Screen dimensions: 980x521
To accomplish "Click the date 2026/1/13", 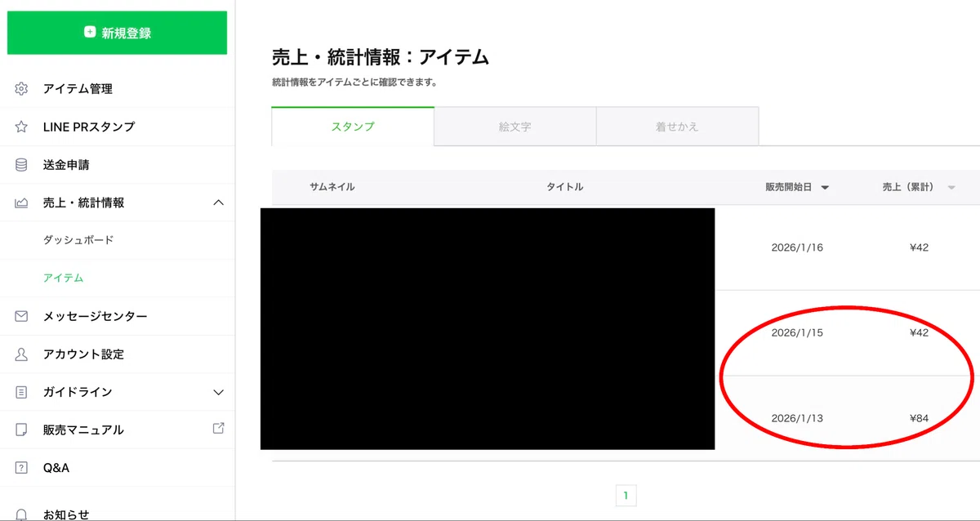I will point(797,418).
